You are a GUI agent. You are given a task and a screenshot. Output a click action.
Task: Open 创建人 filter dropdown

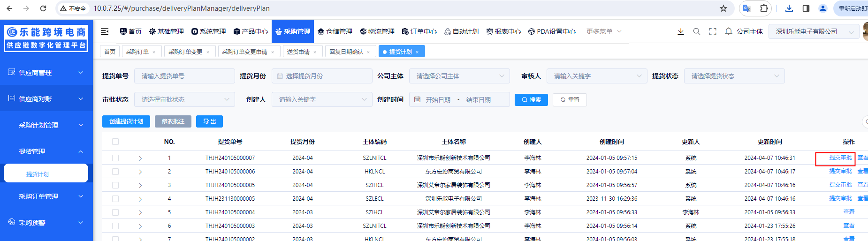322,99
